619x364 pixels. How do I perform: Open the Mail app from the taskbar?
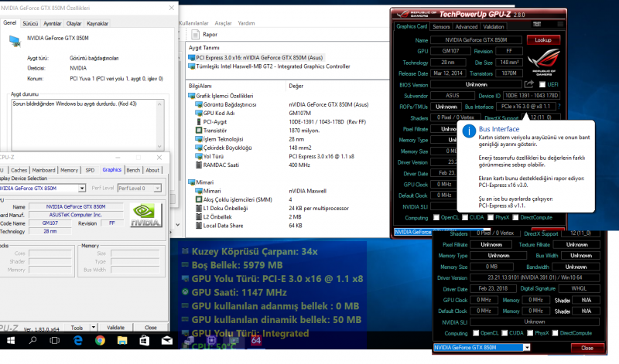pos(167,340)
